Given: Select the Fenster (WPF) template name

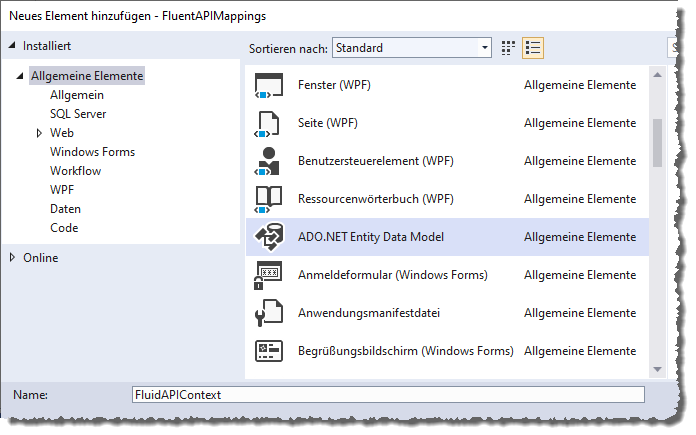Looking at the screenshot, I should [x=334, y=85].
